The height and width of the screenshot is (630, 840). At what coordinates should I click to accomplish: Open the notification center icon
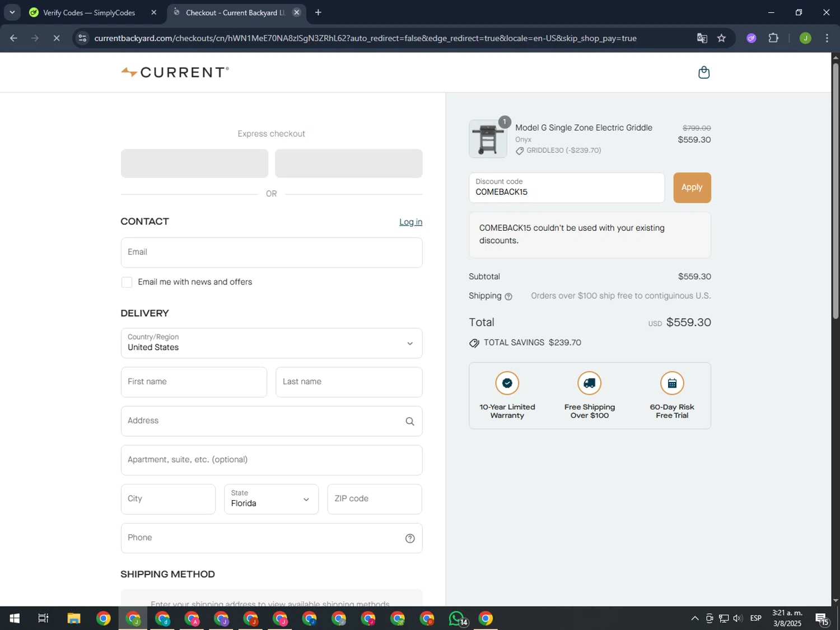[822, 619]
